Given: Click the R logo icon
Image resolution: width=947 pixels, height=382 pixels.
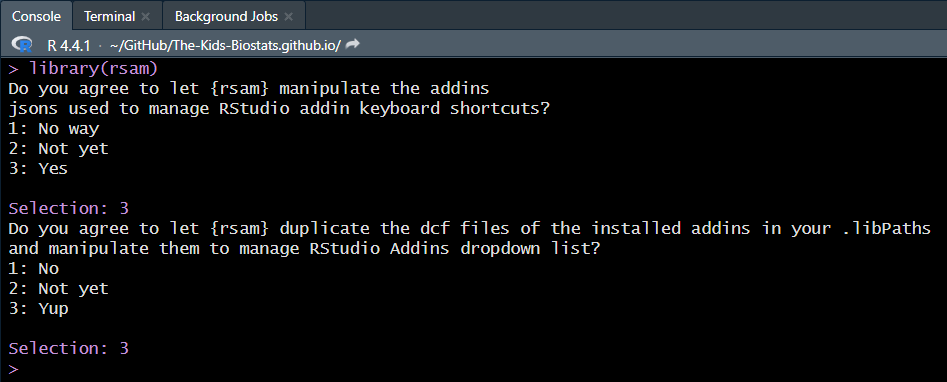Looking at the screenshot, I should pyautogui.click(x=22, y=44).
